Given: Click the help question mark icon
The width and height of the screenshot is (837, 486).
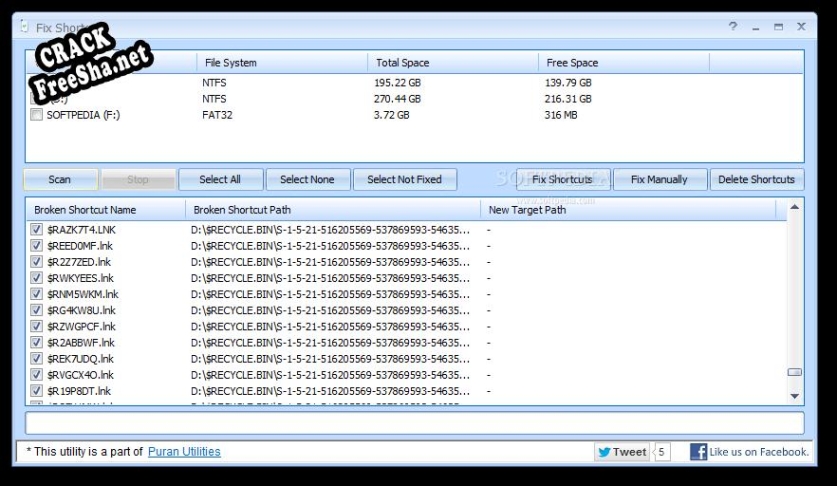Looking at the screenshot, I should [x=734, y=27].
